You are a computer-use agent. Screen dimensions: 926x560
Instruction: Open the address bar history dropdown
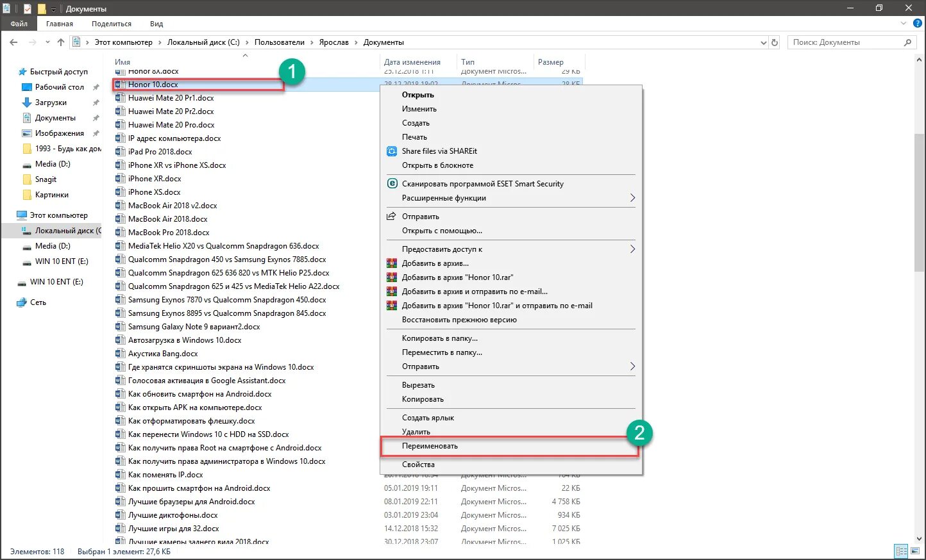[763, 42]
